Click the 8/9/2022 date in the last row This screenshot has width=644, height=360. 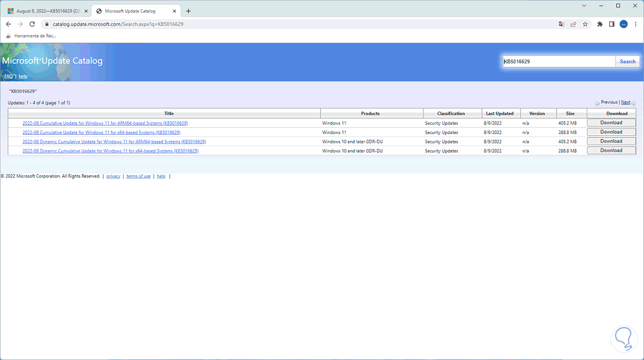(x=494, y=151)
